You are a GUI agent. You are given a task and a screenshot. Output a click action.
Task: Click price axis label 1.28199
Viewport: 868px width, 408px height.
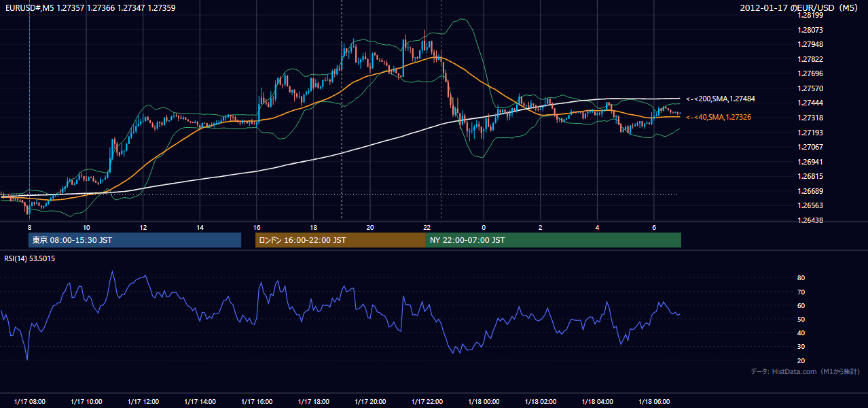click(811, 15)
